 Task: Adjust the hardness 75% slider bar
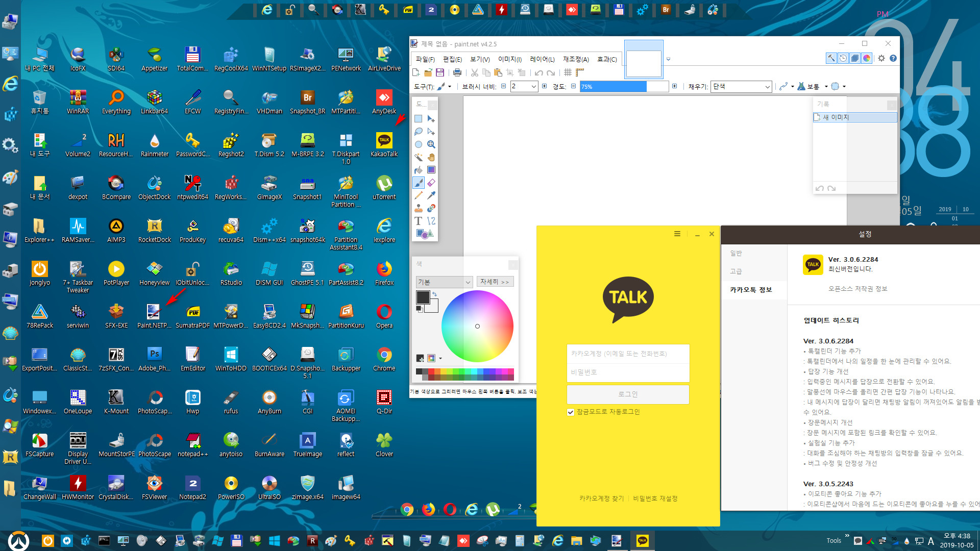(x=624, y=87)
